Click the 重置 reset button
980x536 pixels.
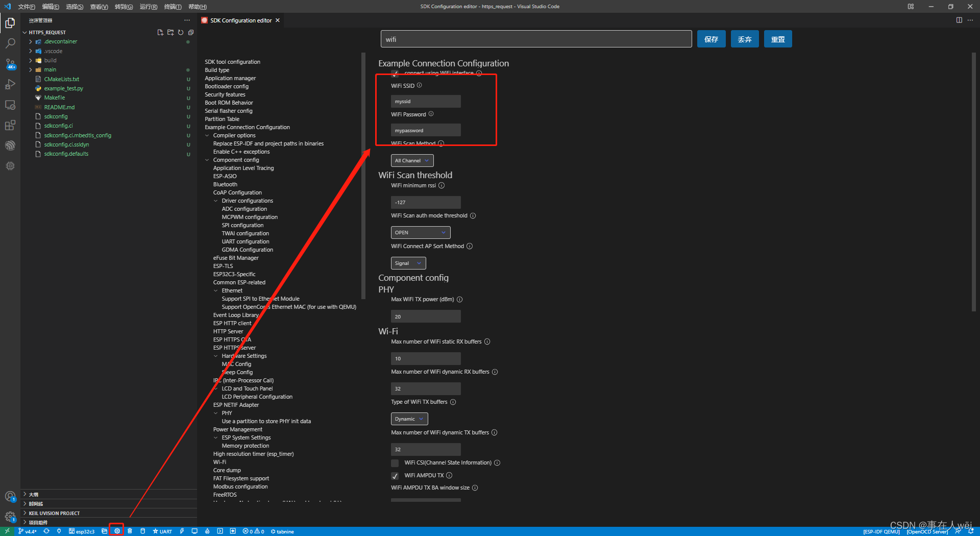tap(778, 39)
